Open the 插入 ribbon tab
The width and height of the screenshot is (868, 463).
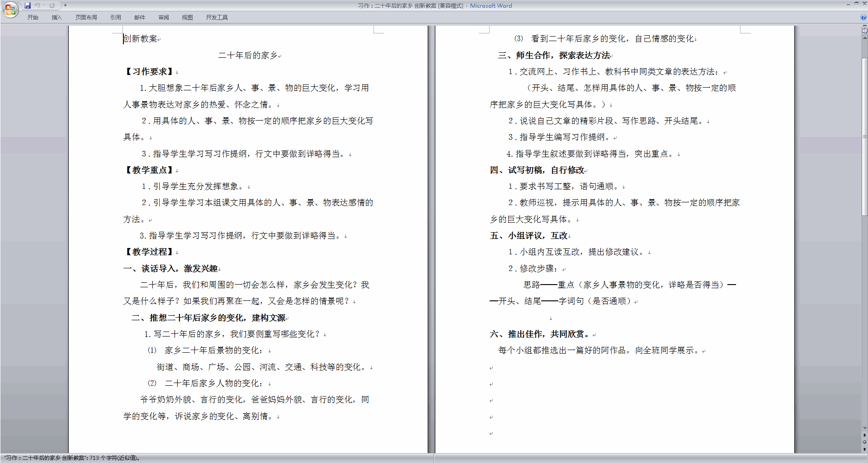(57, 18)
